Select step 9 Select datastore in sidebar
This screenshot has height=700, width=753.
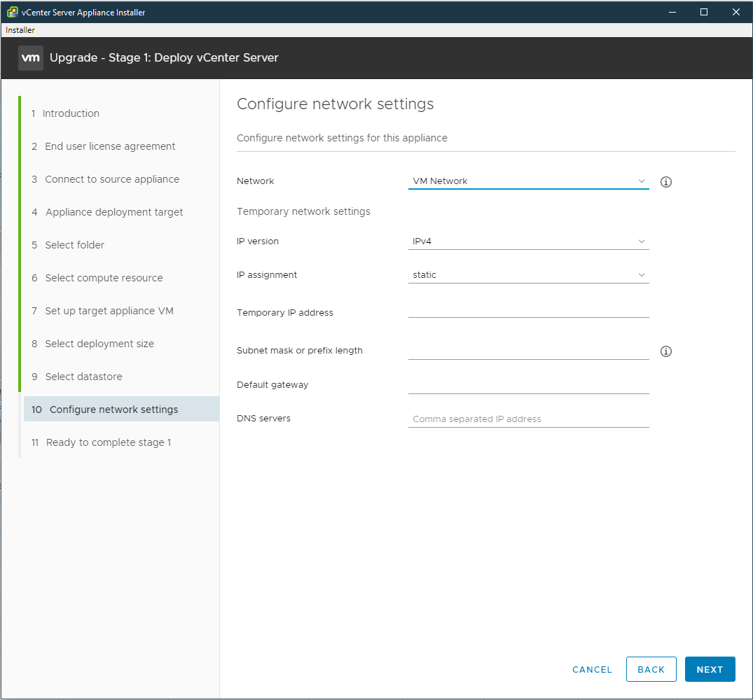pyautogui.click(x=88, y=376)
